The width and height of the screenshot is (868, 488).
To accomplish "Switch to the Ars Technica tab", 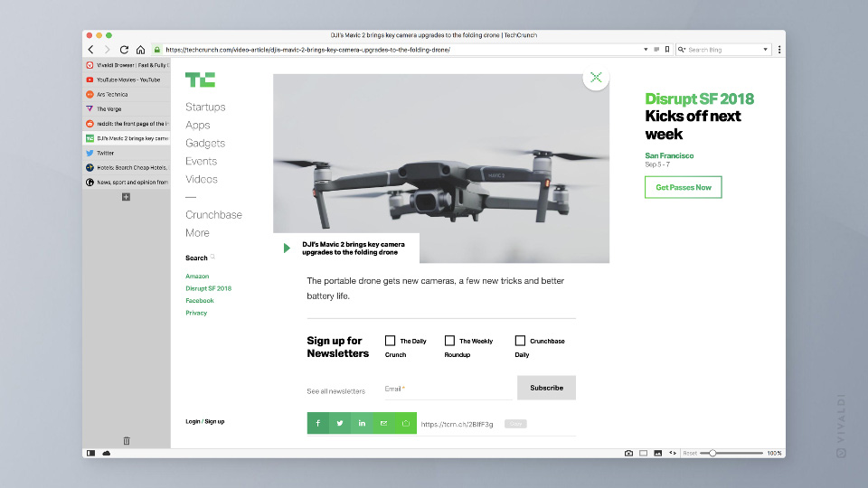I will pyautogui.click(x=127, y=95).
